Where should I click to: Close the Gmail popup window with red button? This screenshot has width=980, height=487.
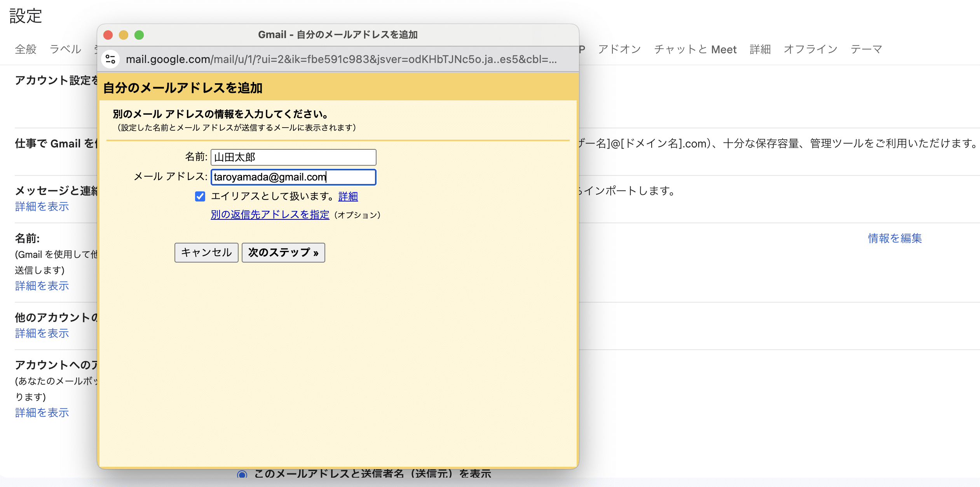108,35
